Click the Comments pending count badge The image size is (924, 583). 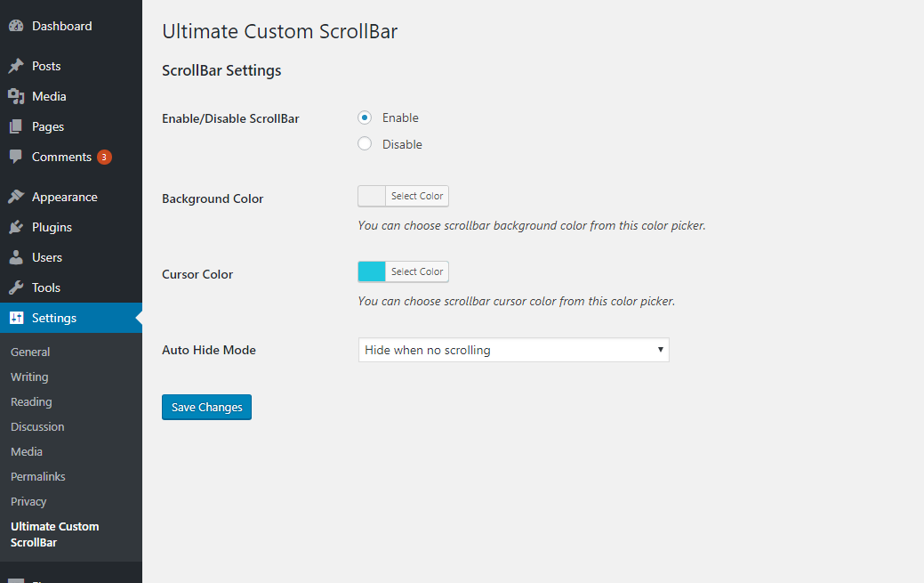[x=104, y=157]
